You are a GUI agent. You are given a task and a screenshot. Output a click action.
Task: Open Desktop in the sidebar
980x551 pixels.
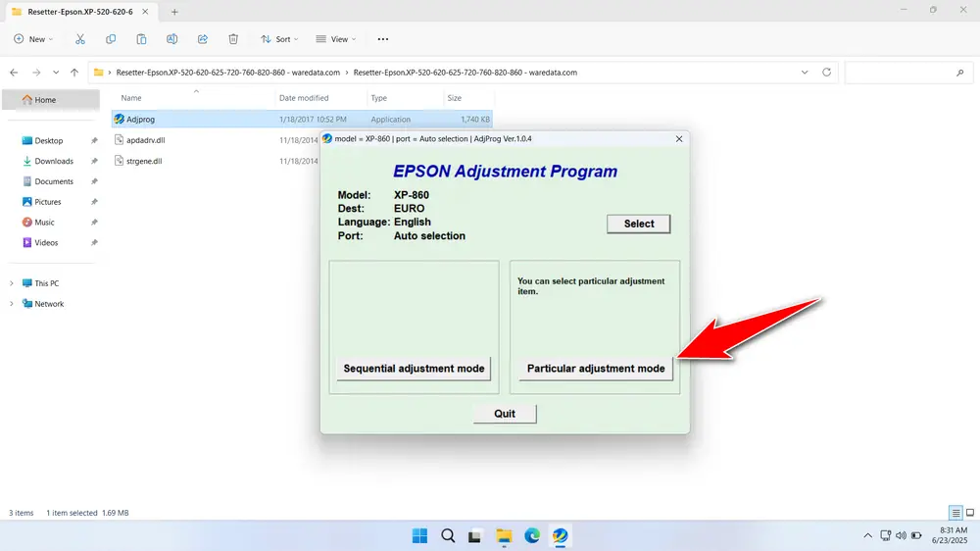(49, 141)
